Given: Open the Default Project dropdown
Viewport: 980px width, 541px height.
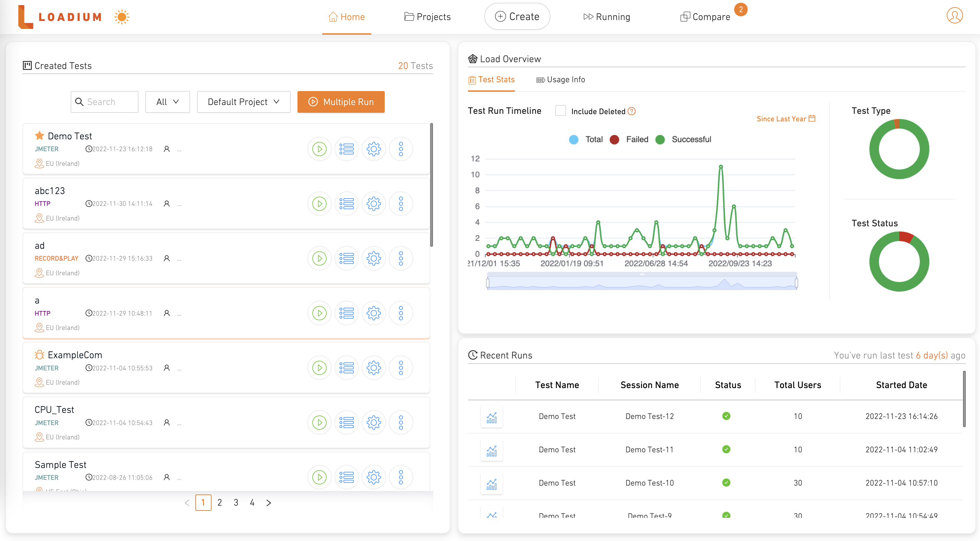Looking at the screenshot, I should click(x=243, y=102).
